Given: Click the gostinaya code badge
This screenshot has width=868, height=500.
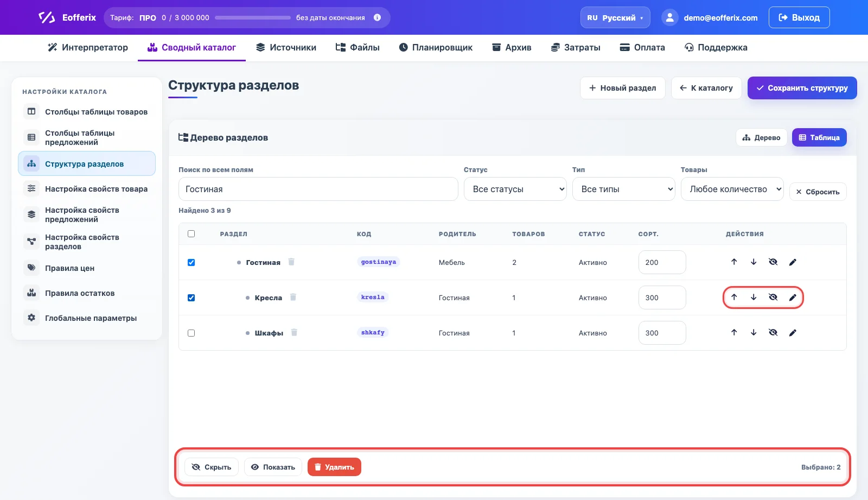Looking at the screenshot, I should click(379, 262).
